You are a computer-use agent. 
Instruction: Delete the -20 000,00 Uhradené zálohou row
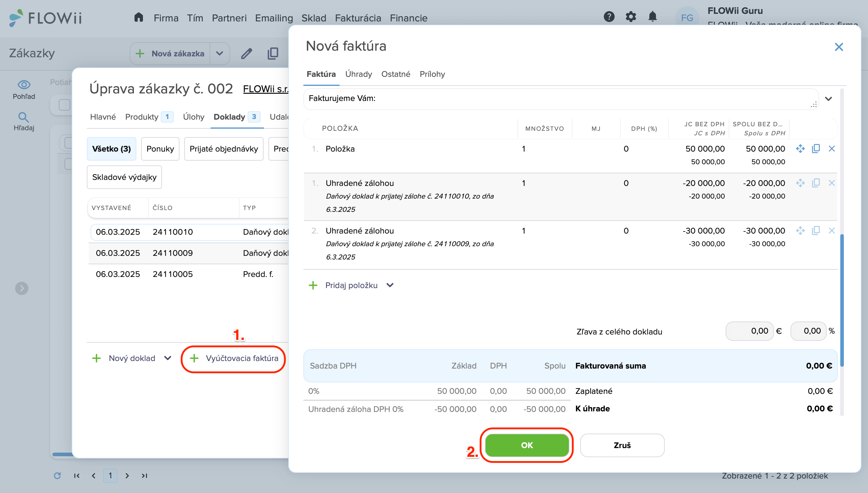pos(832,183)
